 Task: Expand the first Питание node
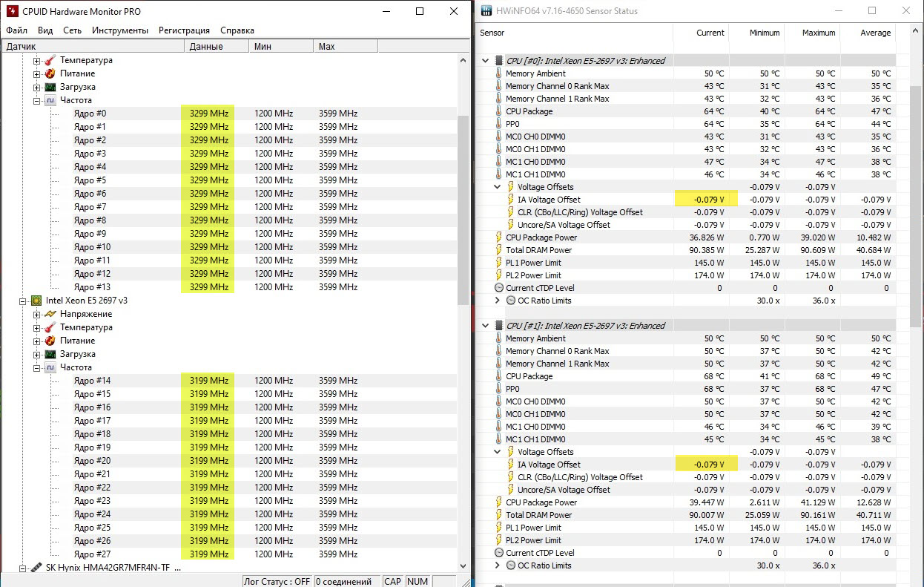coord(37,73)
